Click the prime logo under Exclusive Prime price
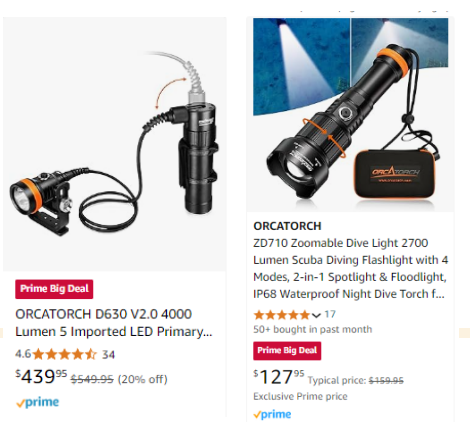Viewport: 470px width, 423px height. pyautogui.click(x=272, y=414)
